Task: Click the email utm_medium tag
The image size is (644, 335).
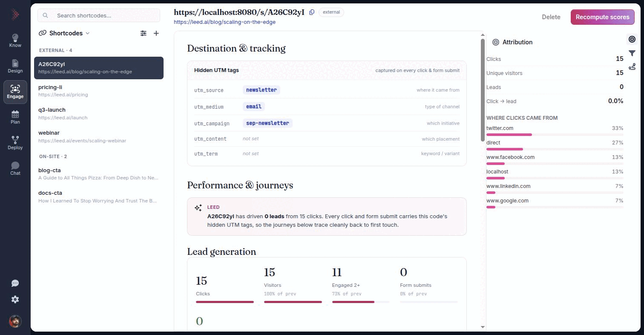Action: [x=254, y=107]
